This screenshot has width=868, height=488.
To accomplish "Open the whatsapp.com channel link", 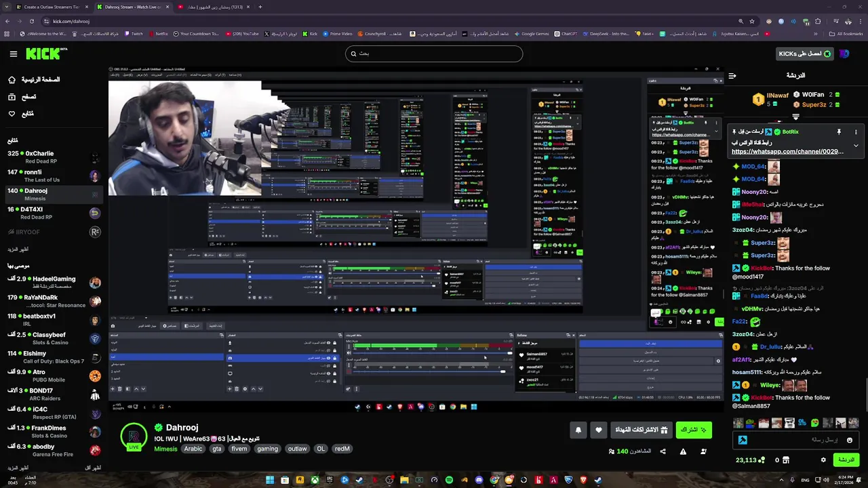I will 788,152.
